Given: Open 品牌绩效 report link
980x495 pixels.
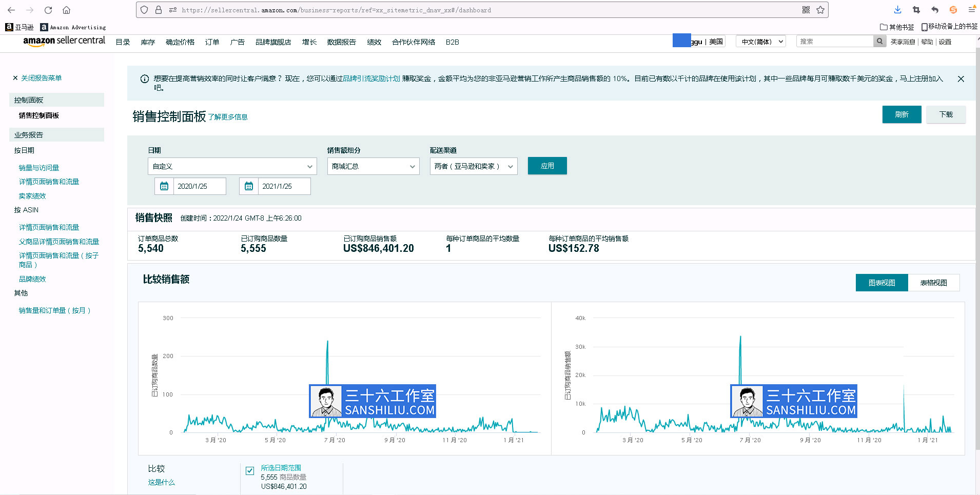Looking at the screenshot, I should (32, 279).
